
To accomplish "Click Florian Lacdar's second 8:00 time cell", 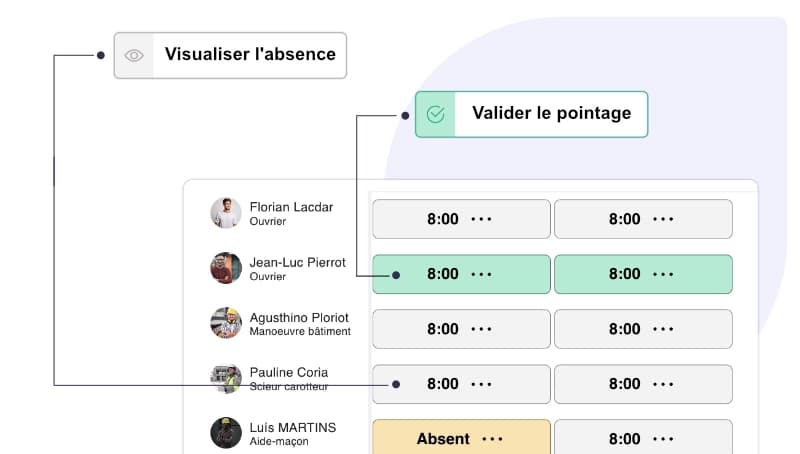I will pos(625,219).
